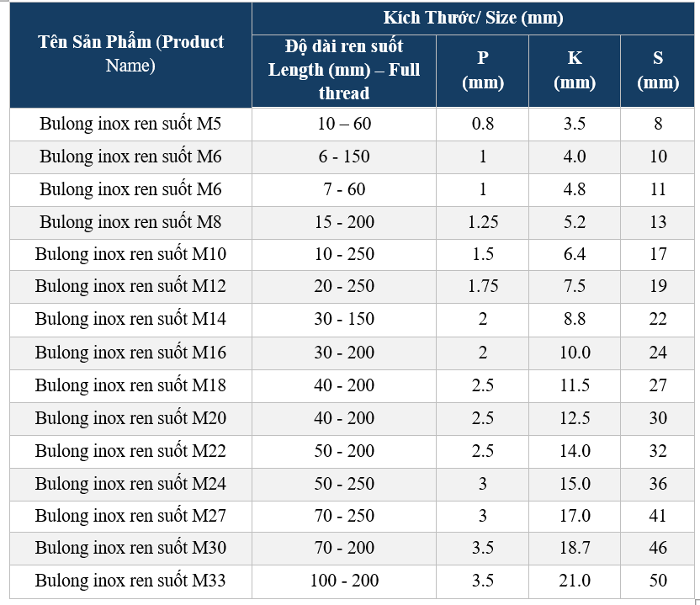Select the '1.25' pitch value cell
This screenshot has height=605, width=700.
point(483,222)
